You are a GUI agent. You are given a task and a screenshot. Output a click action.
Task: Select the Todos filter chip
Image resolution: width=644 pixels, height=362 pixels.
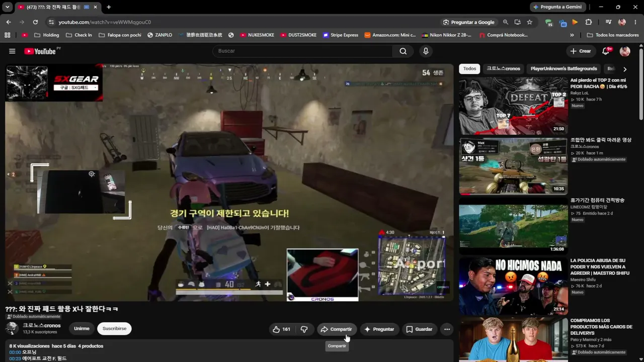click(469, 69)
